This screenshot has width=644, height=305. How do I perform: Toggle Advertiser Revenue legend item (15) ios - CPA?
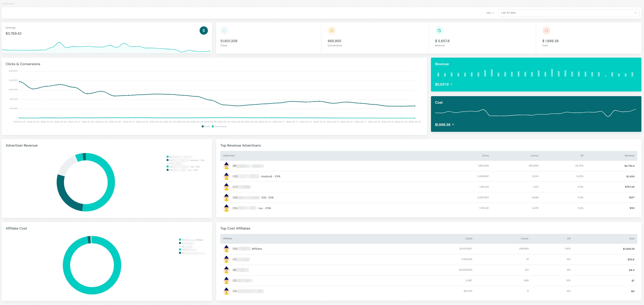coord(182,170)
